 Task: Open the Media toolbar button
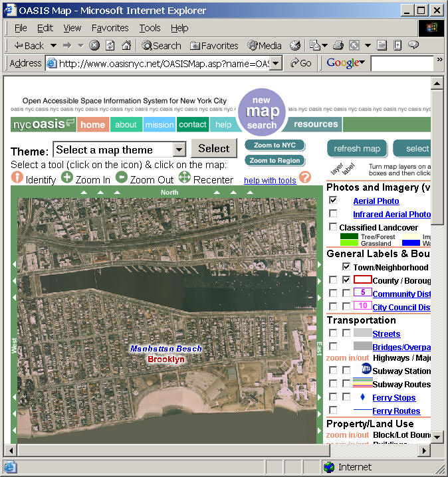264,46
